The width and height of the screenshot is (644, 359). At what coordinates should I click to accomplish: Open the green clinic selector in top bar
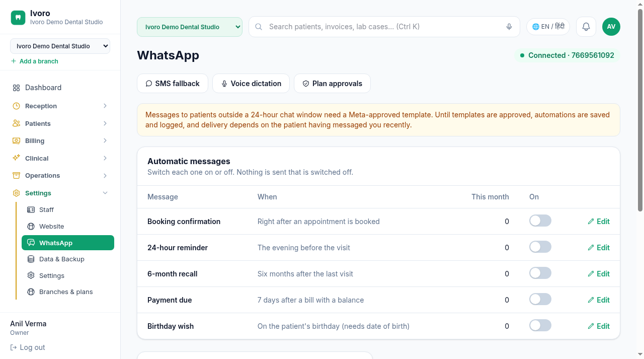(190, 27)
